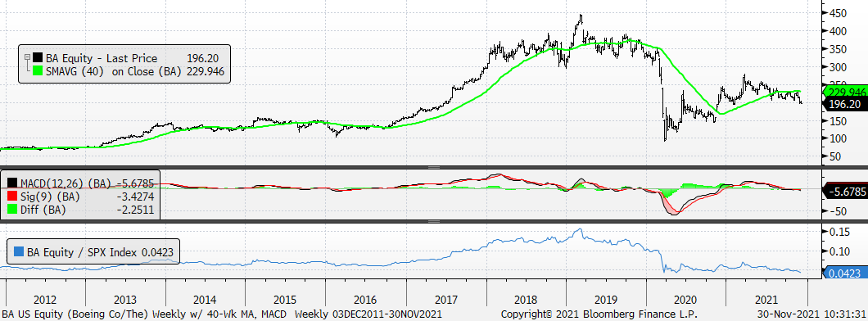Click the black 196.20 last price axis tag
868x321 pixels.
coord(846,104)
